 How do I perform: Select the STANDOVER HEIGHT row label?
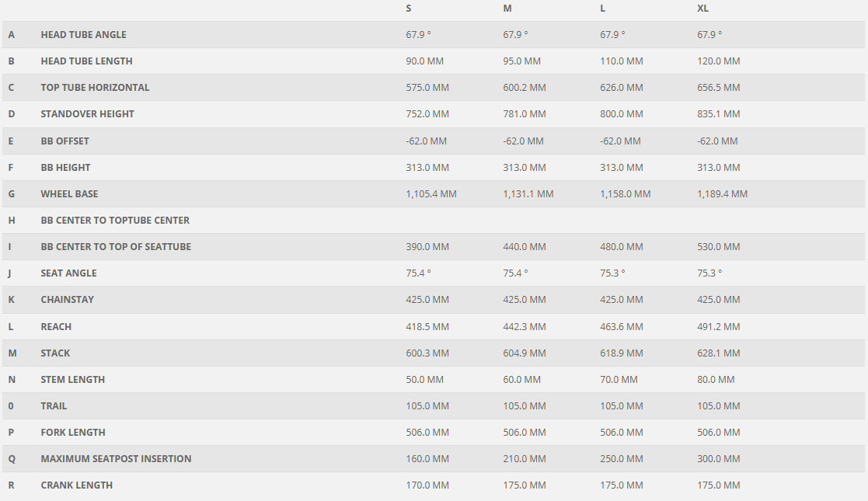(87, 114)
